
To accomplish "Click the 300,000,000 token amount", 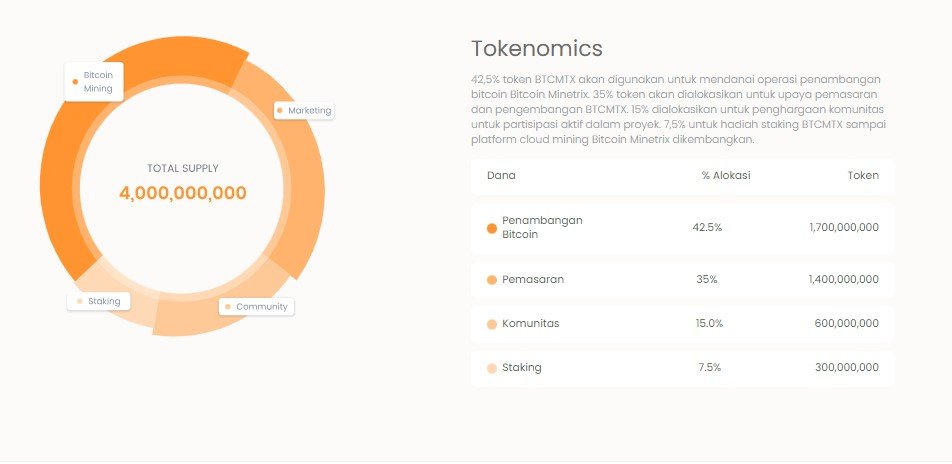I will (x=845, y=367).
